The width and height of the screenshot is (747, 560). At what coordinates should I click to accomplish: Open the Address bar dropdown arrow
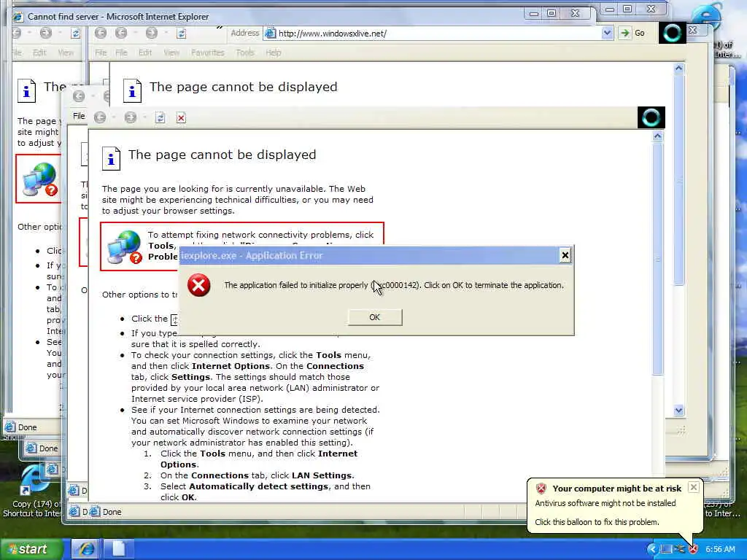pyautogui.click(x=607, y=34)
